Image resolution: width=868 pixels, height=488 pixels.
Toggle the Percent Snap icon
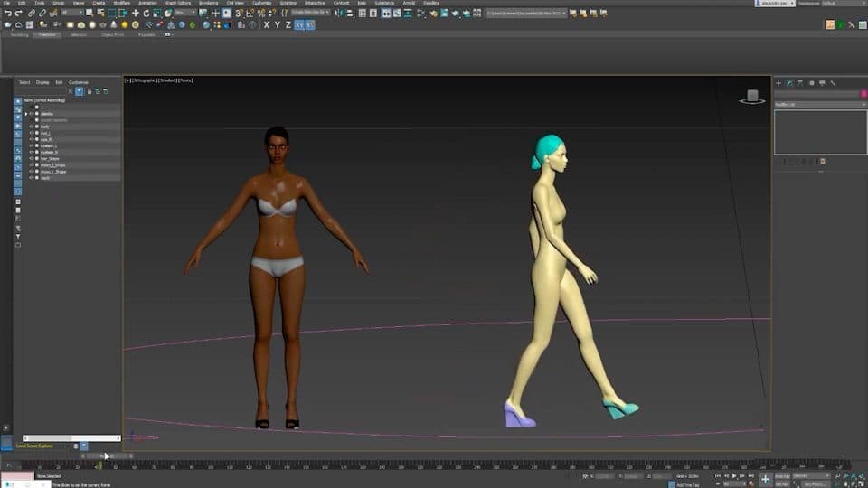(x=261, y=13)
